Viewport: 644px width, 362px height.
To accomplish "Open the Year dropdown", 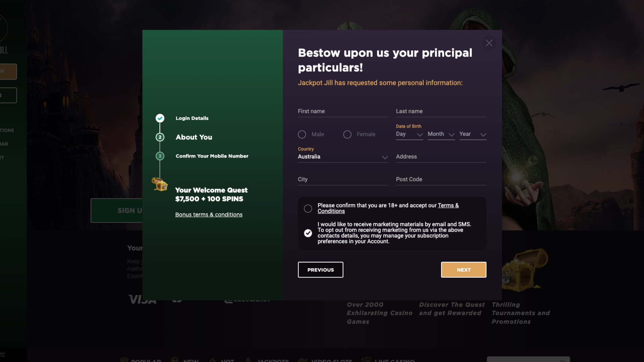I will (x=473, y=134).
